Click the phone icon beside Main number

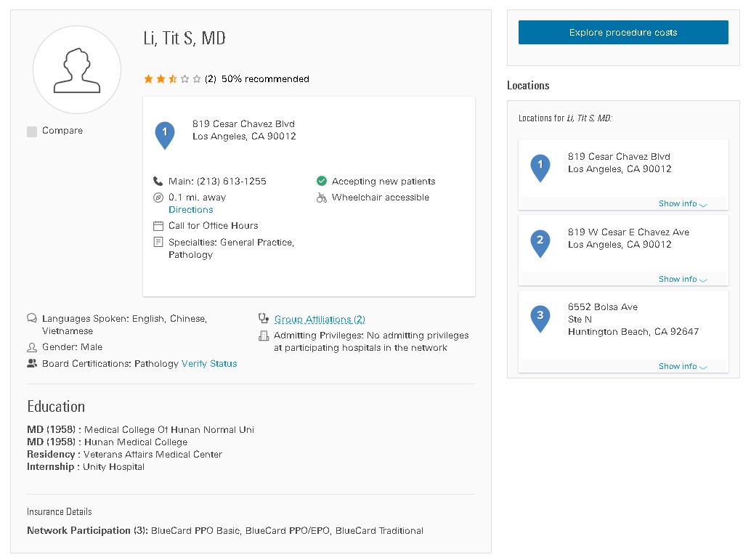click(158, 182)
